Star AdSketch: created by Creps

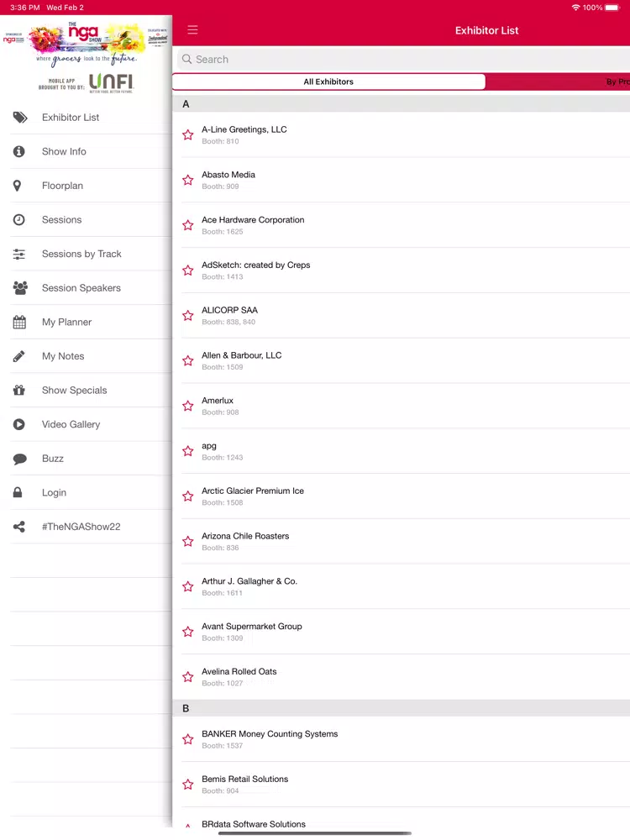click(x=187, y=270)
